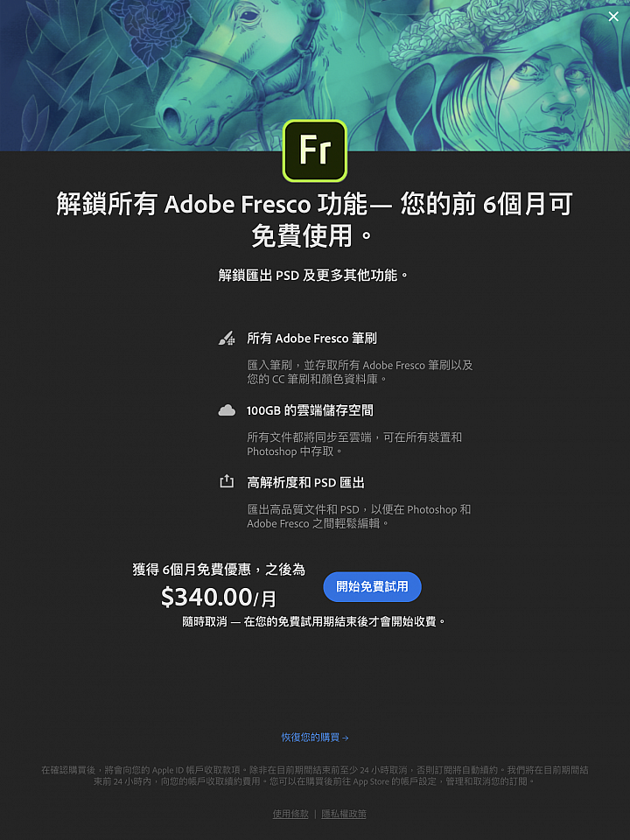630x840 pixels.
Task: Select the 100GB 的雲端儲存空間 feature heading
Action: coord(310,410)
